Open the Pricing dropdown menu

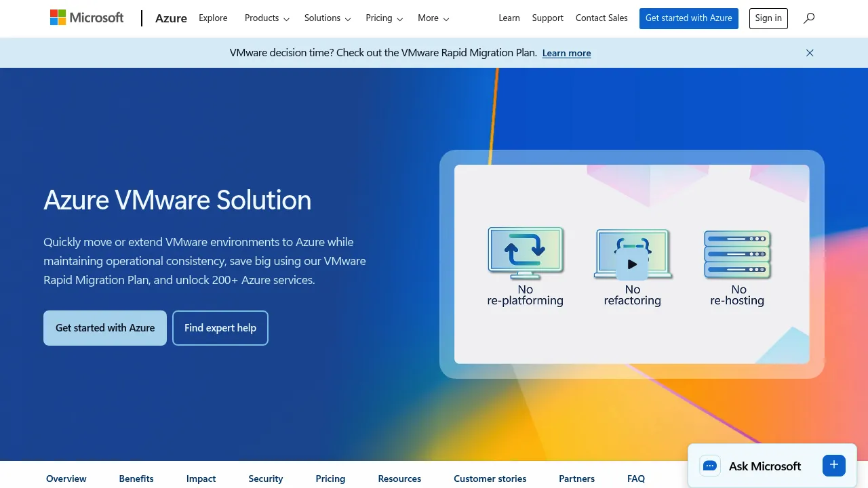[384, 18]
